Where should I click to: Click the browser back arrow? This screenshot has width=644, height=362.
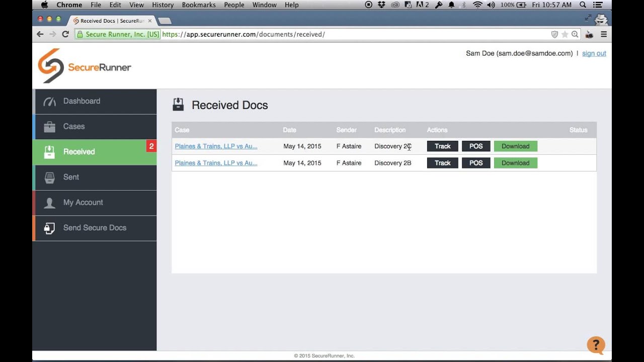click(x=40, y=34)
